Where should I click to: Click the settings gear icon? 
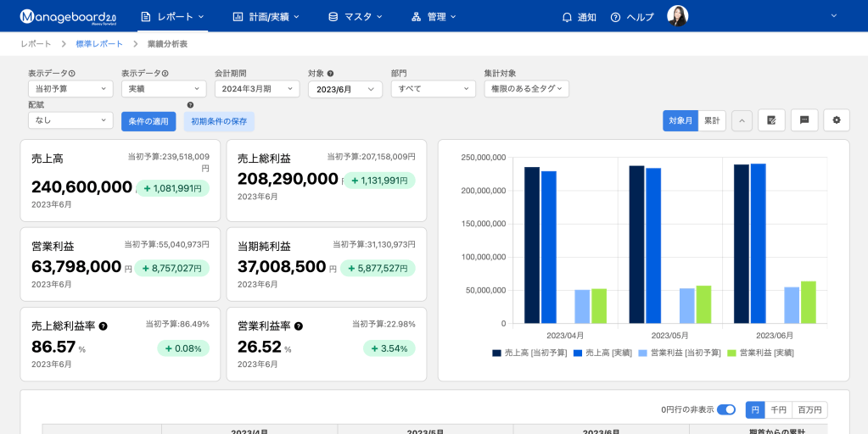point(836,120)
